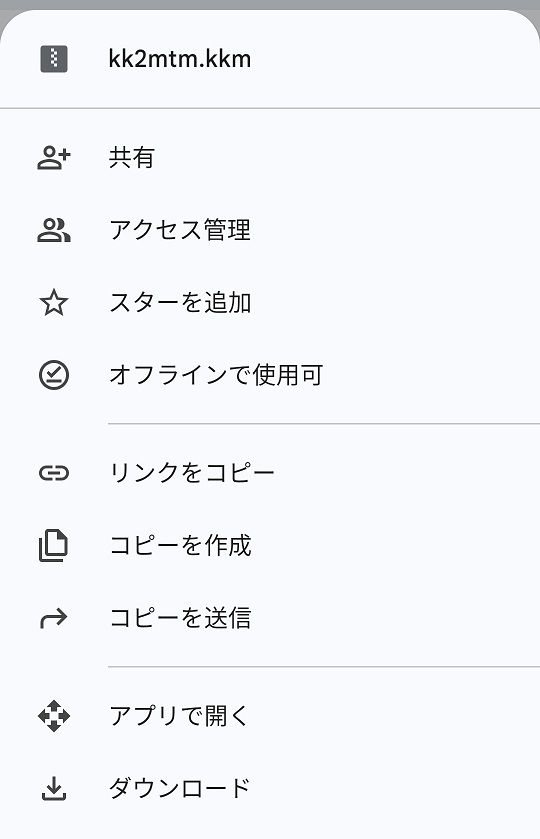Viewport: 540px width, 839px height.
Task: Choose スターを追加 option
Action: point(270,303)
